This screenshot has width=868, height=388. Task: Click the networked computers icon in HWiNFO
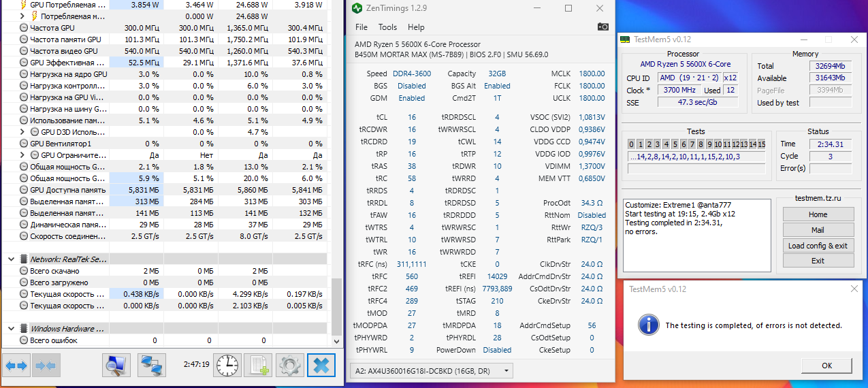[152, 366]
